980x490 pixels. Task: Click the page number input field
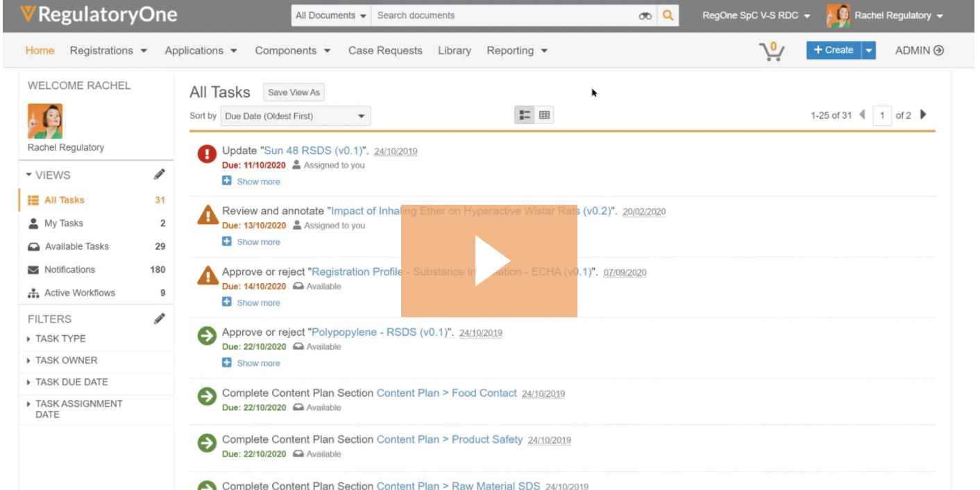882,115
